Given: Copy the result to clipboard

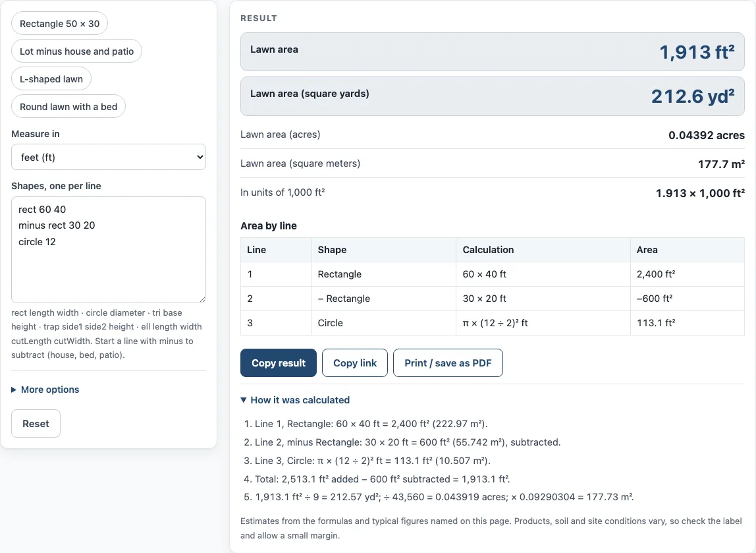Looking at the screenshot, I should point(278,363).
